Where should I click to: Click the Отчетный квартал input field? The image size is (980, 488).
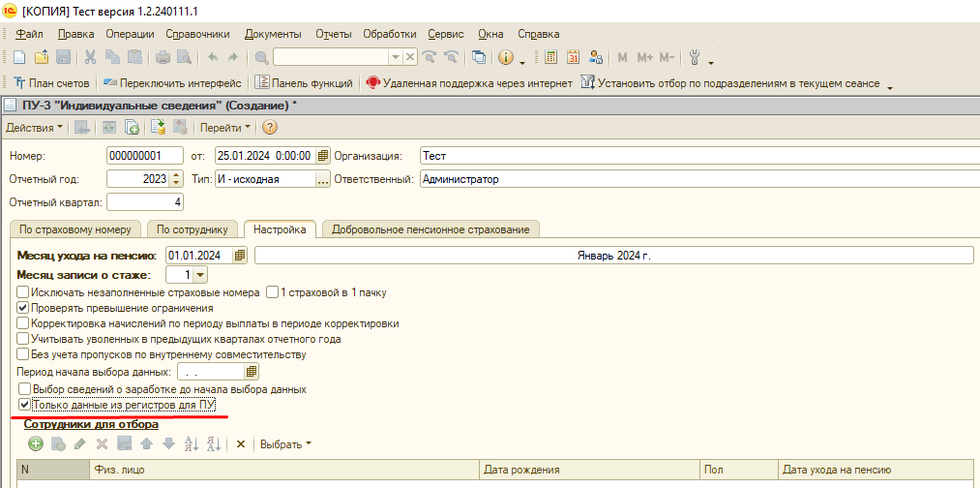point(144,202)
